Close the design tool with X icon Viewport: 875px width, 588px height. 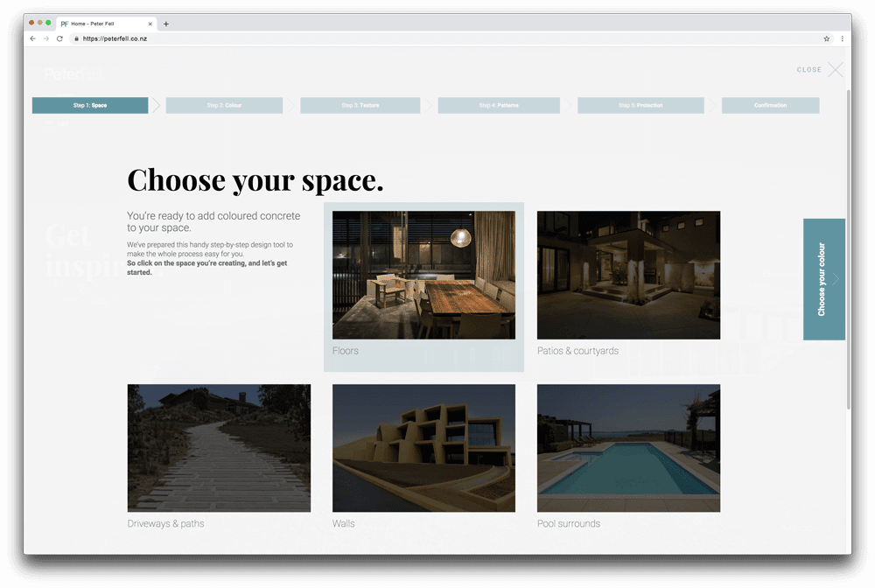pos(836,70)
